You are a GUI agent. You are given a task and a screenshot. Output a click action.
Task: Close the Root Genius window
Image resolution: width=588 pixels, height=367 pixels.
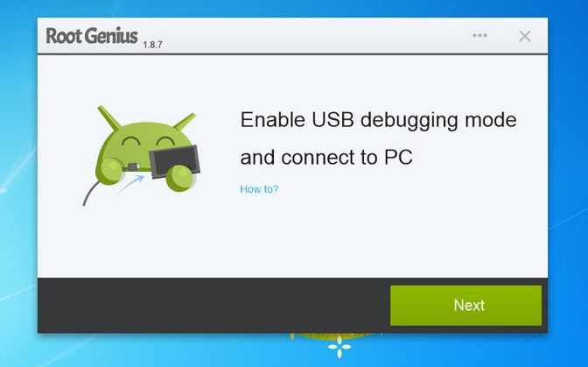coord(525,36)
